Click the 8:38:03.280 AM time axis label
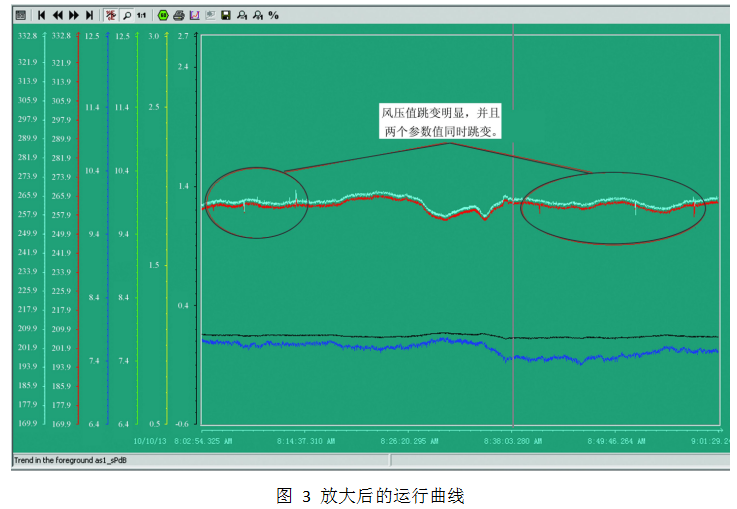This screenshot has width=737, height=509. click(x=510, y=440)
